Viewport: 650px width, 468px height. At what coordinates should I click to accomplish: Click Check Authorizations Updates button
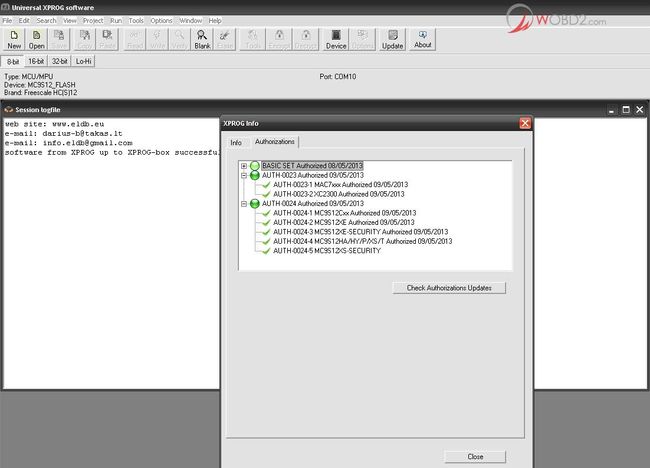[449, 288]
